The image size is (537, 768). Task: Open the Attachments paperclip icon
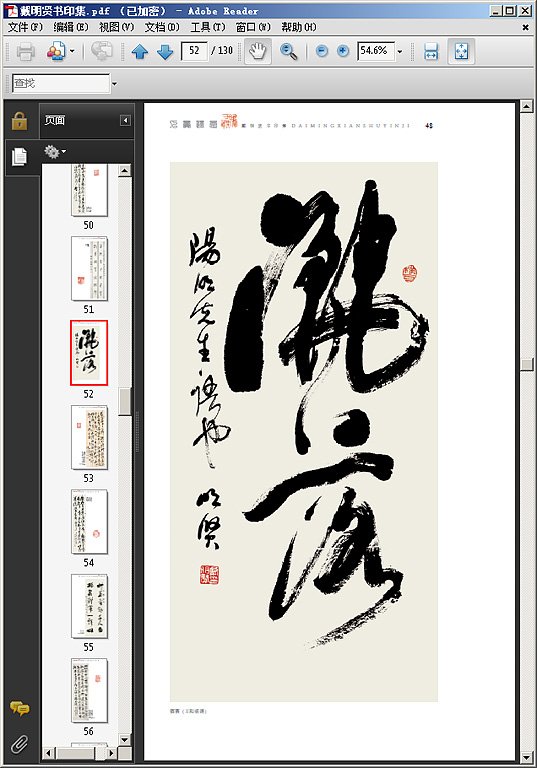(19, 744)
